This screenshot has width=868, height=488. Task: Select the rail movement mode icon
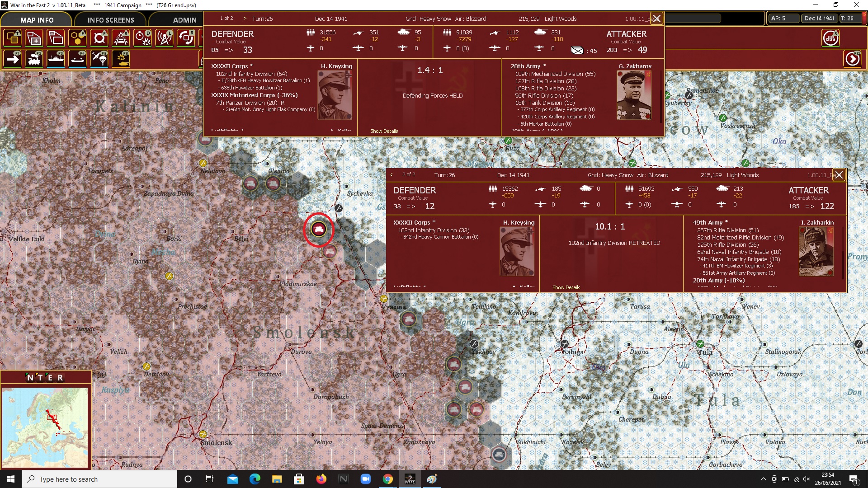coord(34,59)
